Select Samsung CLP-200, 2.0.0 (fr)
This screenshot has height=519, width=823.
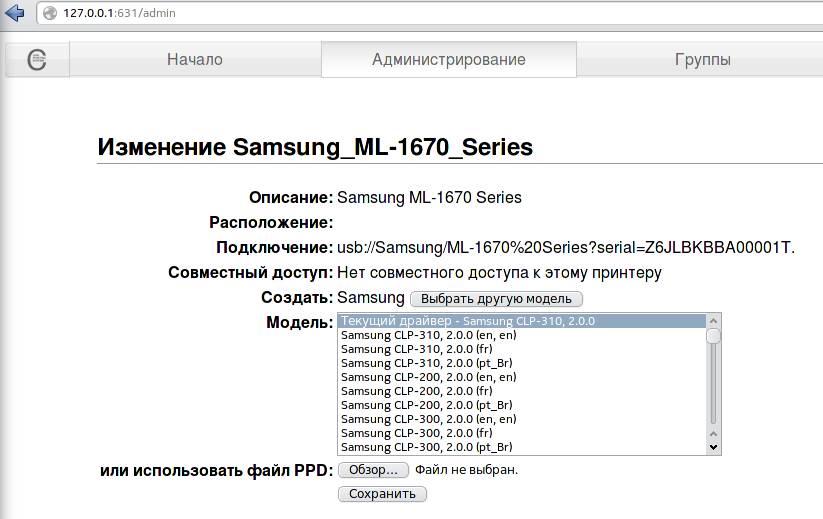coord(522,391)
